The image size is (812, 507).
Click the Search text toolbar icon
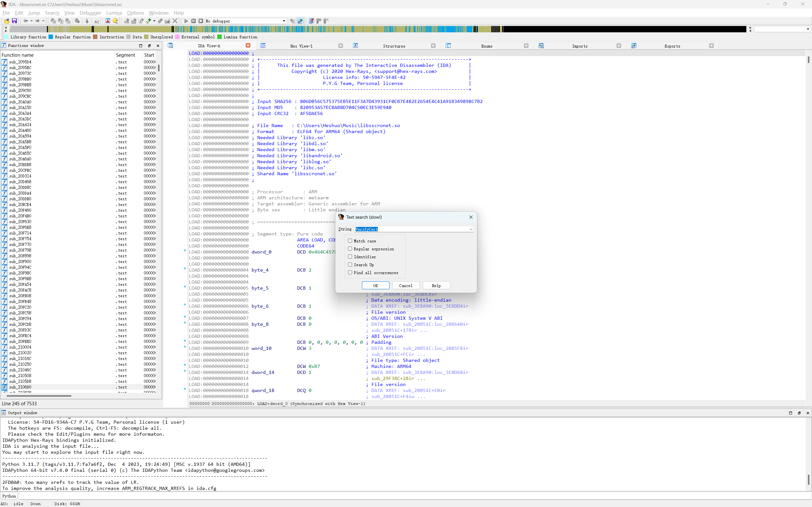coord(61,21)
